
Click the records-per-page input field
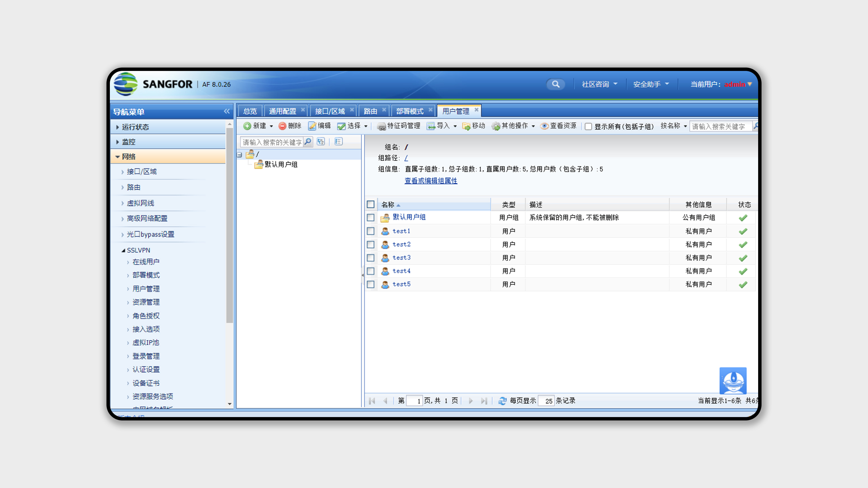pos(546,401)
